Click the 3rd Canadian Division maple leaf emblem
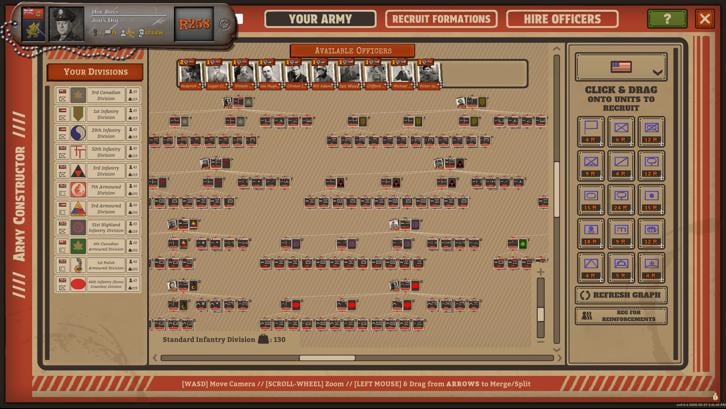This screenshot has height=409, width=726. coord(78,95)
